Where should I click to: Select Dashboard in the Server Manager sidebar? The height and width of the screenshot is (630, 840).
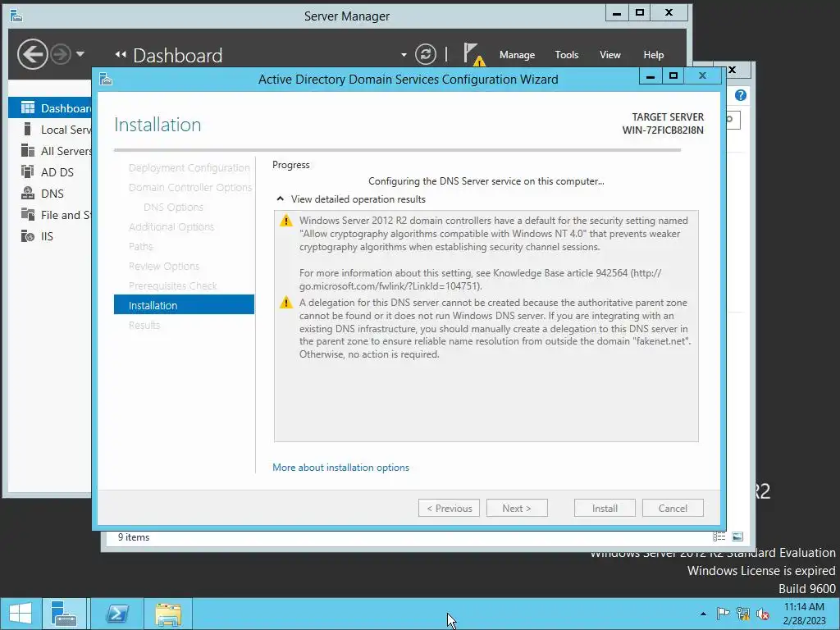coord(50,108)
